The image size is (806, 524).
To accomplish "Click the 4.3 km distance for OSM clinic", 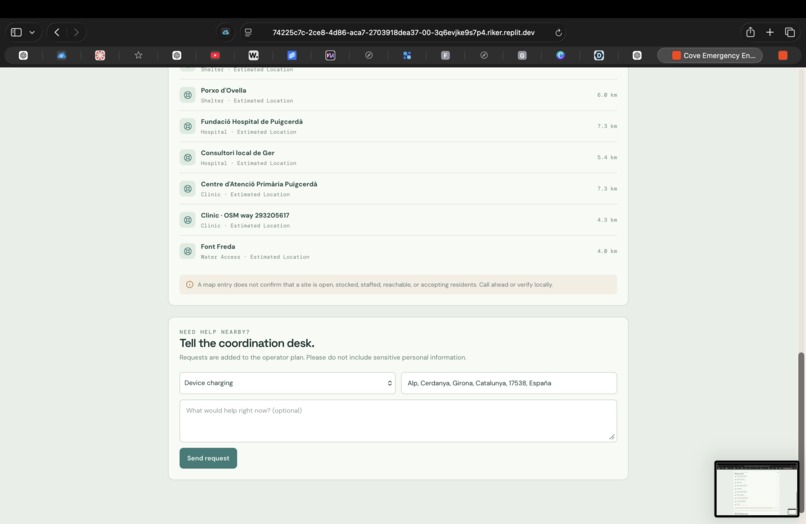I will (607, 220).
